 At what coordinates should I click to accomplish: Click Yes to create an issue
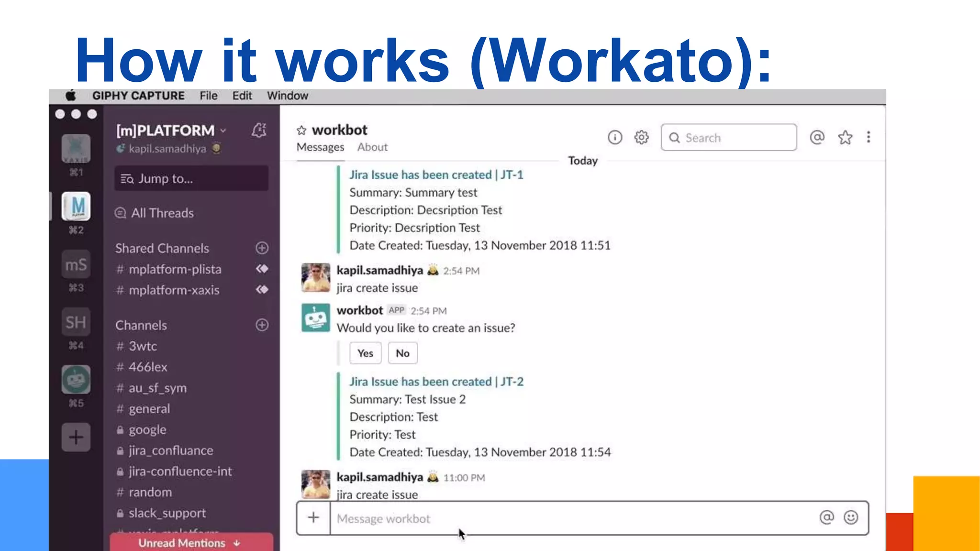coord(365,353)
